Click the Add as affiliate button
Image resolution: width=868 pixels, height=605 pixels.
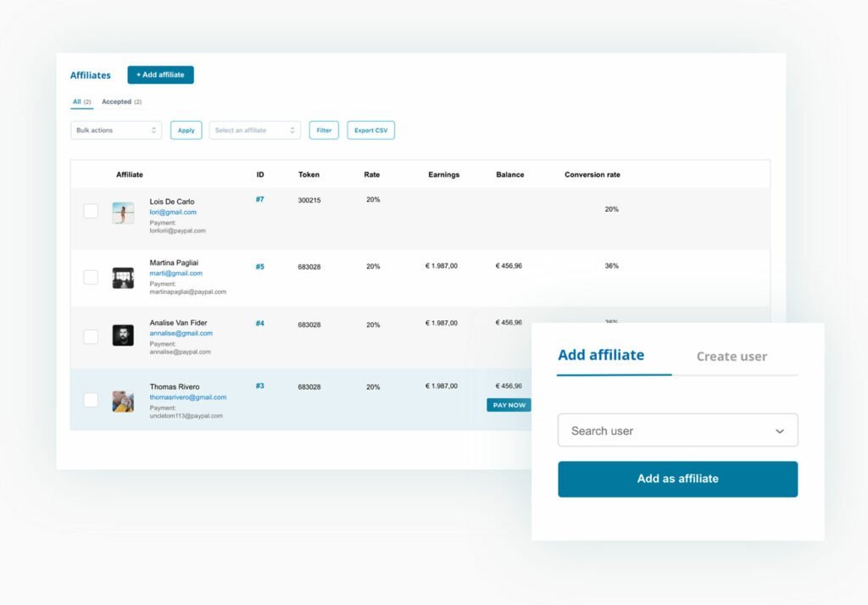677,479
